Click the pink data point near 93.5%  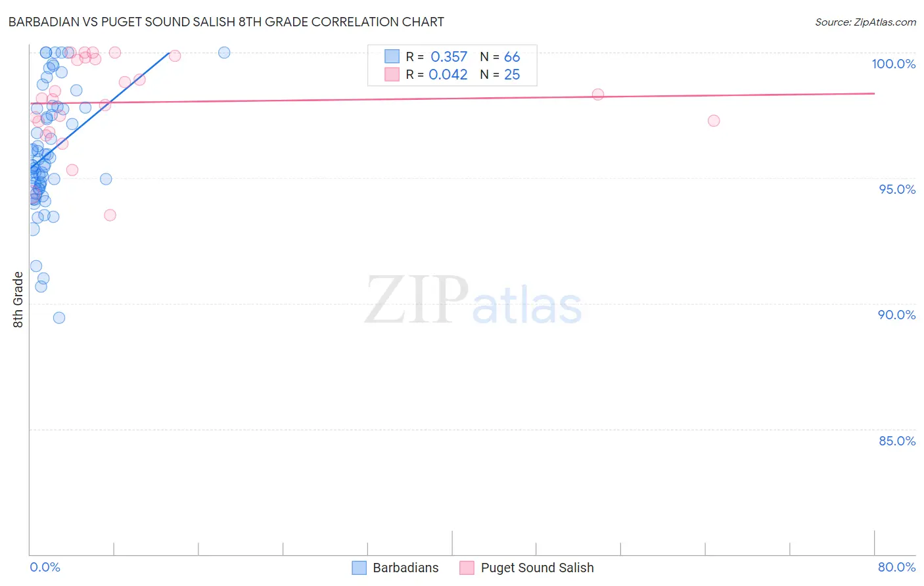(110, 215)
